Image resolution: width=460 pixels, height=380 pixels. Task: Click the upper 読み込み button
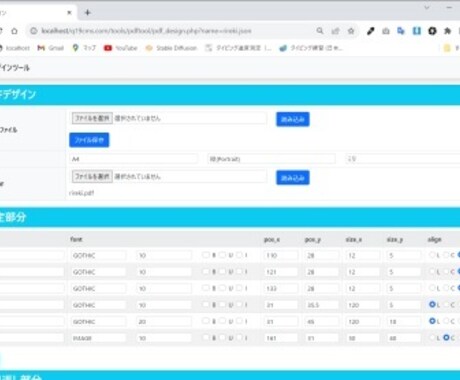(x=293, y=119)
